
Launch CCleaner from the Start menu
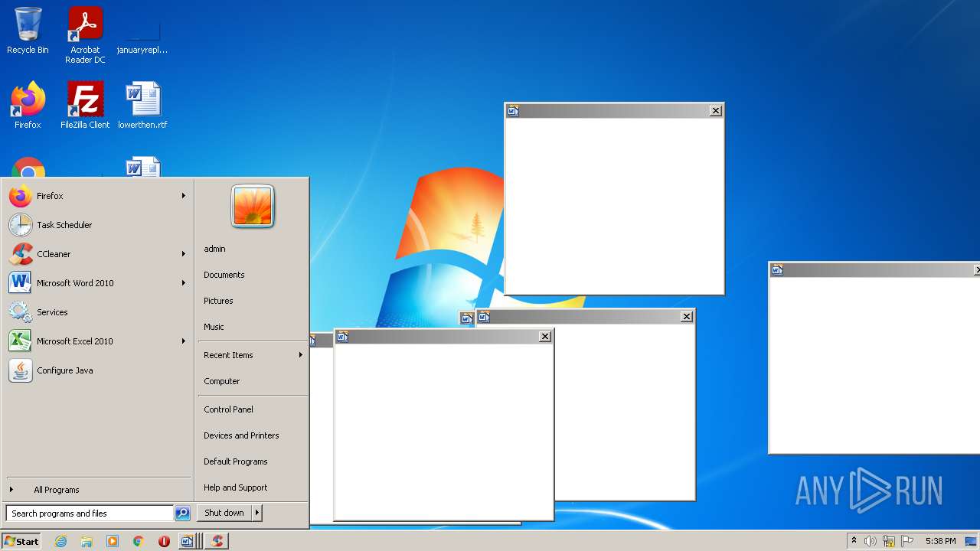tap(98, 254)
